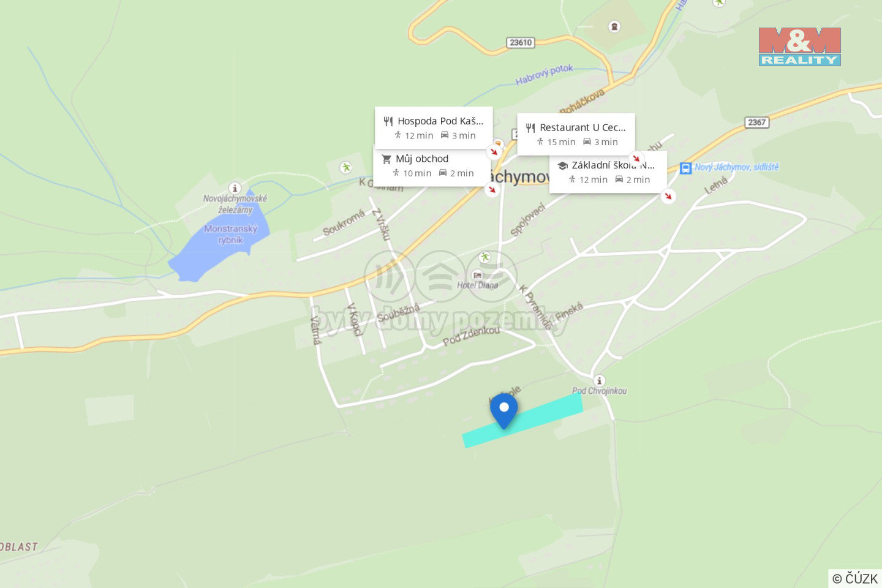The width and height of the screenshot is (882, 588).
Task: Click the ČÚZK copyright link
Action: (x=855, y=578)
